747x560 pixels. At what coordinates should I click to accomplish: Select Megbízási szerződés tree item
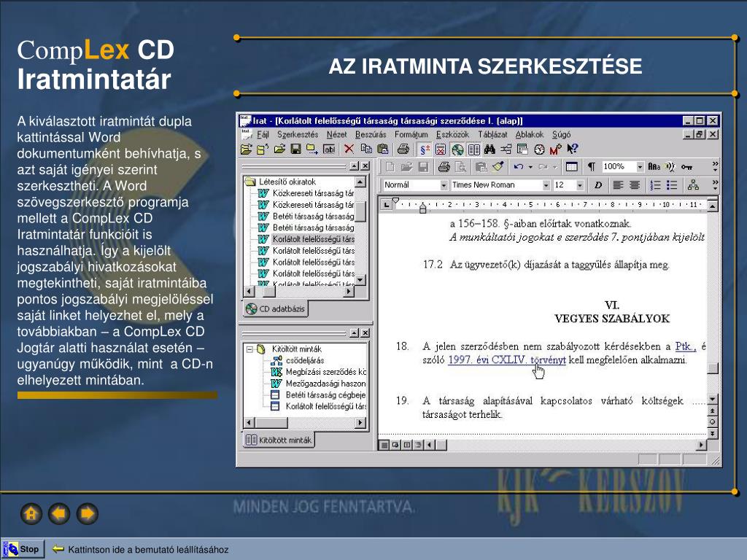[x=325, y=372]
